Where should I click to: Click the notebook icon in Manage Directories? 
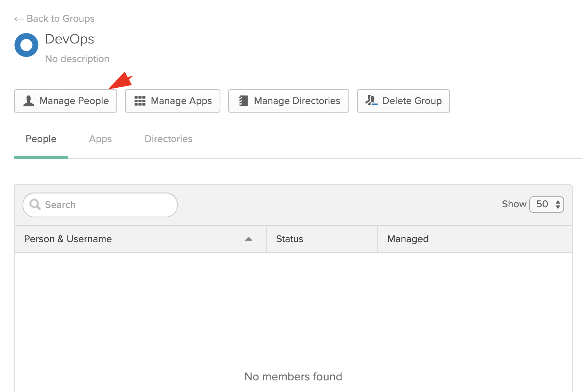[x=243, y=101]
